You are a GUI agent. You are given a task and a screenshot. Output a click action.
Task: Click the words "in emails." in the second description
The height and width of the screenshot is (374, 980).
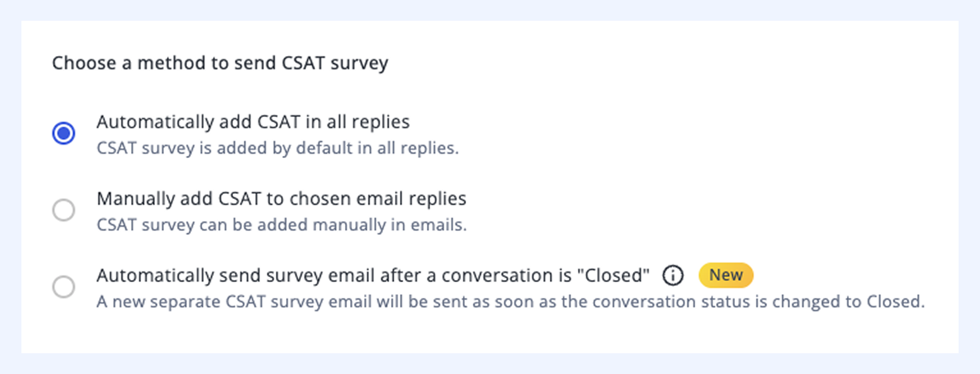[436, 225]
